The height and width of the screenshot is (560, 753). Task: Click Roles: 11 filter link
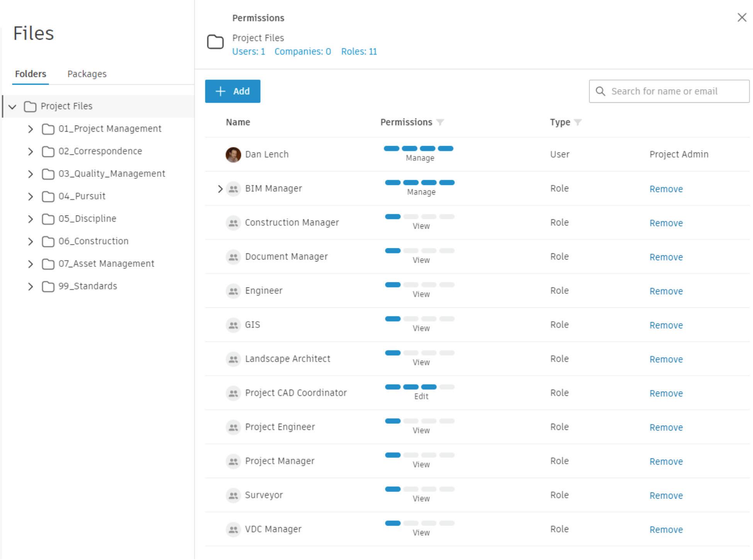pyautogui.click(x=359, y=51)
